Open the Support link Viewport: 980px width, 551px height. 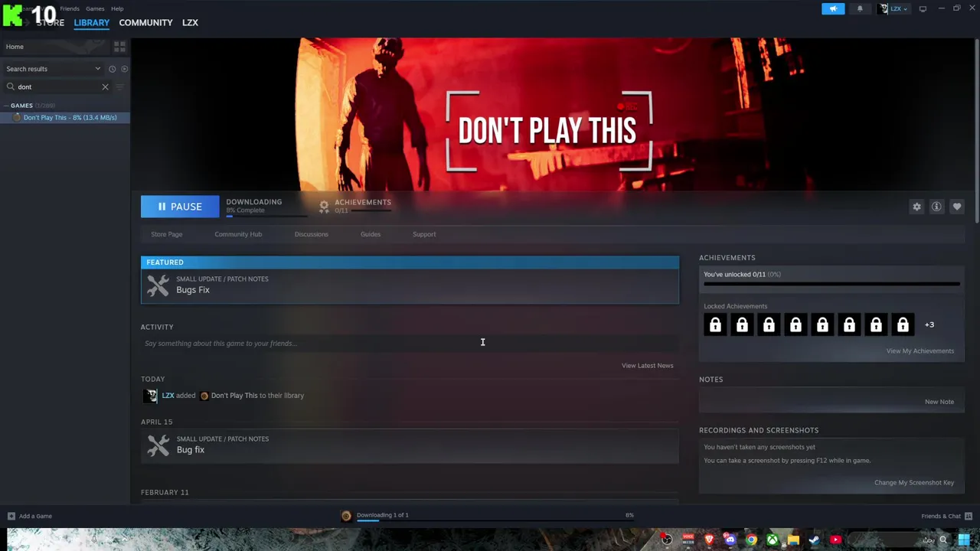click(x=424, y=234)
